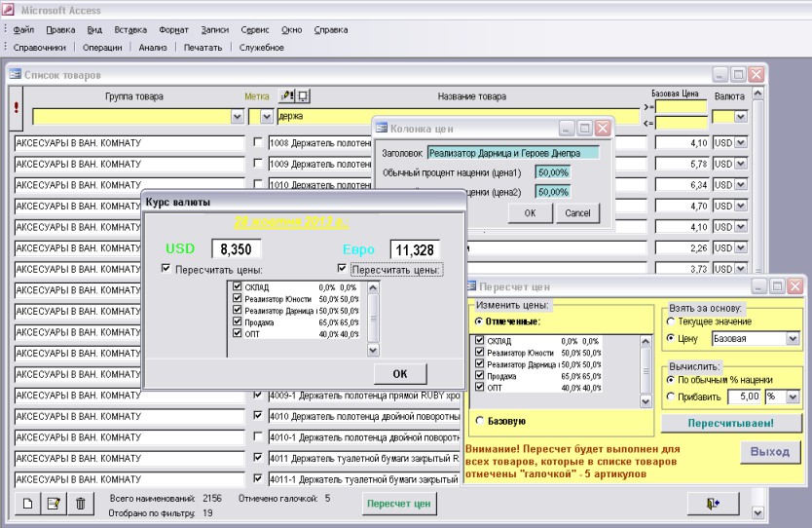Open the Анализ menu
Image resolution: width=812 pixels, height=528 pixels.
pos(153,47)
